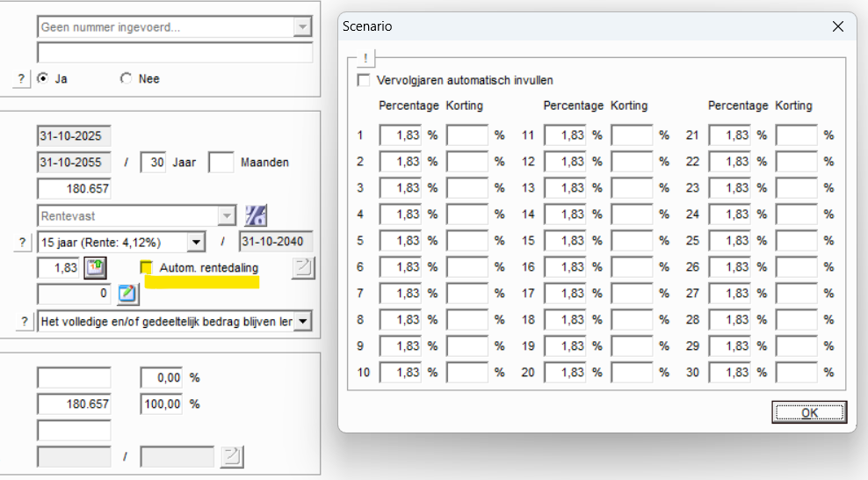Image resolution: width=868 pixels, height=480 pixels.
Task: Click the year 30 Korting field
Action: (796, 373)
